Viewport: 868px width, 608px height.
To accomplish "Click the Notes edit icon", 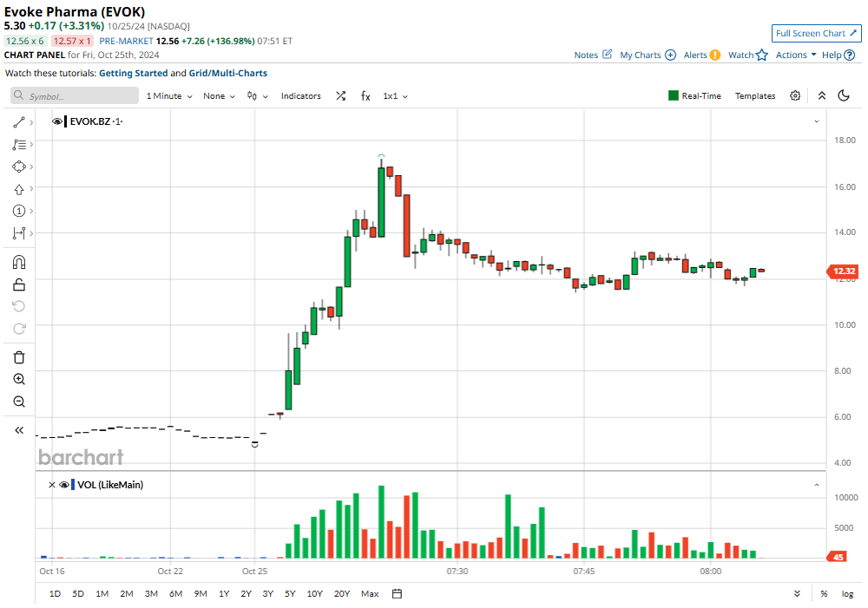I will (608, 55).
